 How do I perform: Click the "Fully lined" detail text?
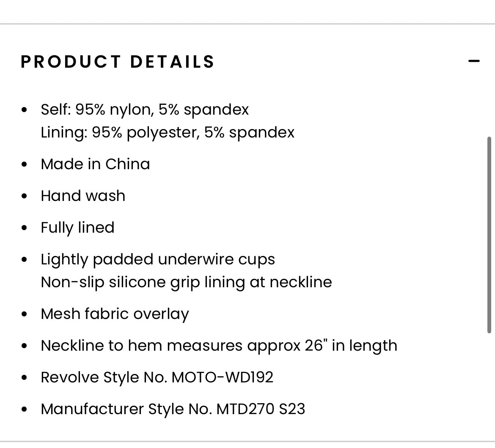point(77,228)
